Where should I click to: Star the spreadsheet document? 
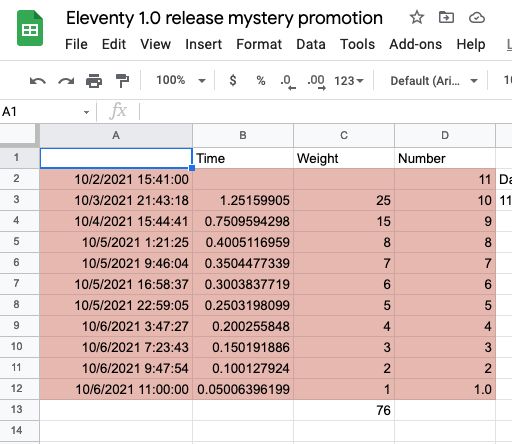pyautogui.click(x=417, y=17)
